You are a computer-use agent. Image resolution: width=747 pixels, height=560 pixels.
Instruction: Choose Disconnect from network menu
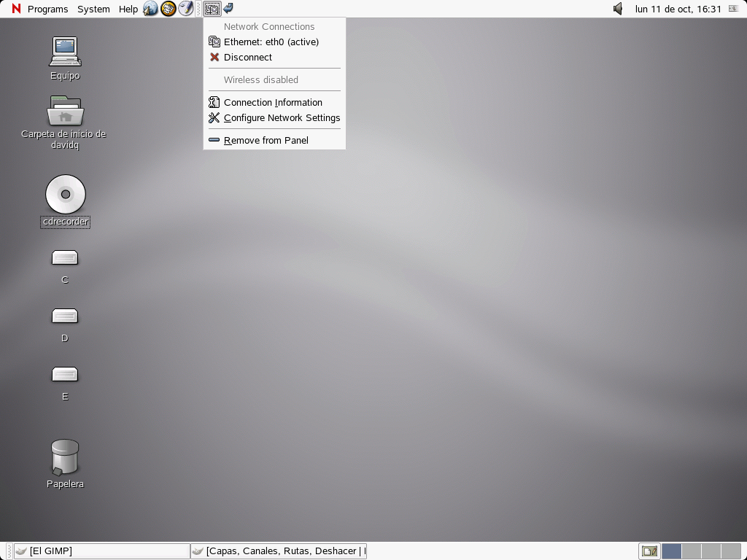coord(274,57)
